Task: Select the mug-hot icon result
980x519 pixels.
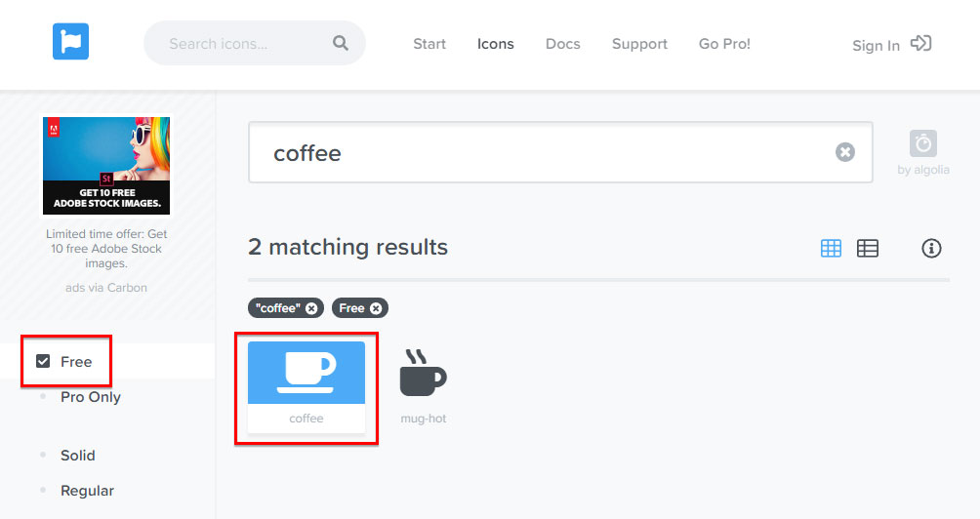Action: (x=423, y=377)
